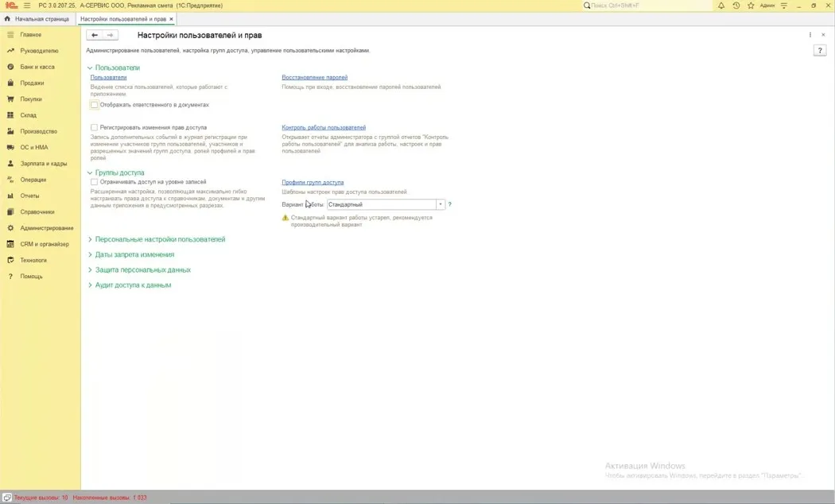
Task: Go forward with the right arrow button
Action: coord(111,35)
